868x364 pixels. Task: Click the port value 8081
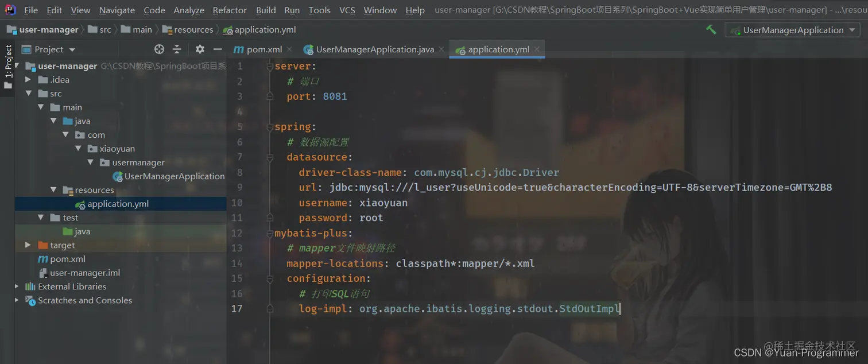click(335, 96)
